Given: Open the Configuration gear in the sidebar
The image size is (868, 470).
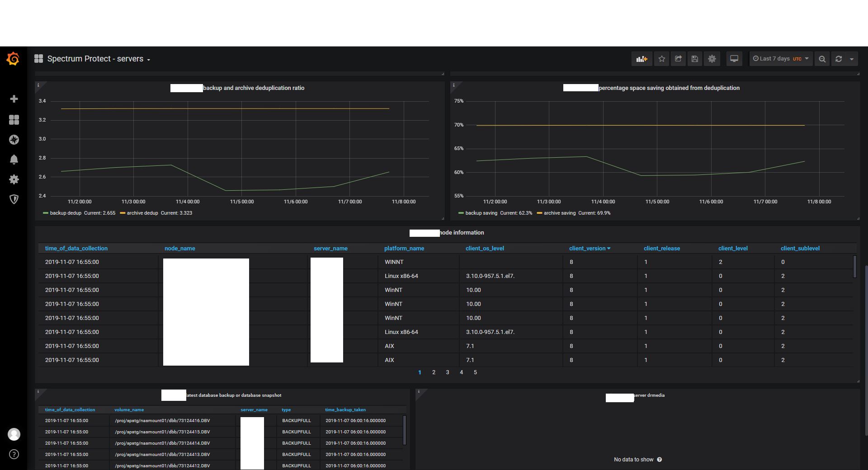Looking at the screenshot, I should (x=14, y=179).
